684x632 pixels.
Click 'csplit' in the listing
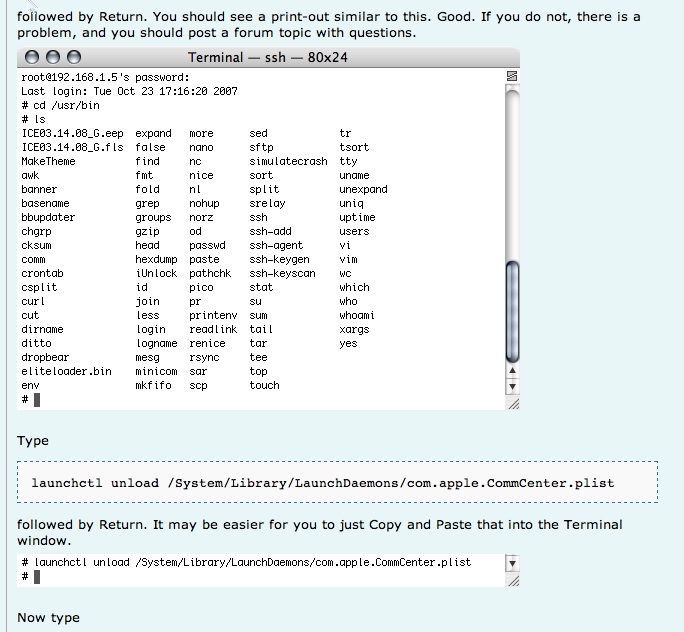click(x=39, y=287)
